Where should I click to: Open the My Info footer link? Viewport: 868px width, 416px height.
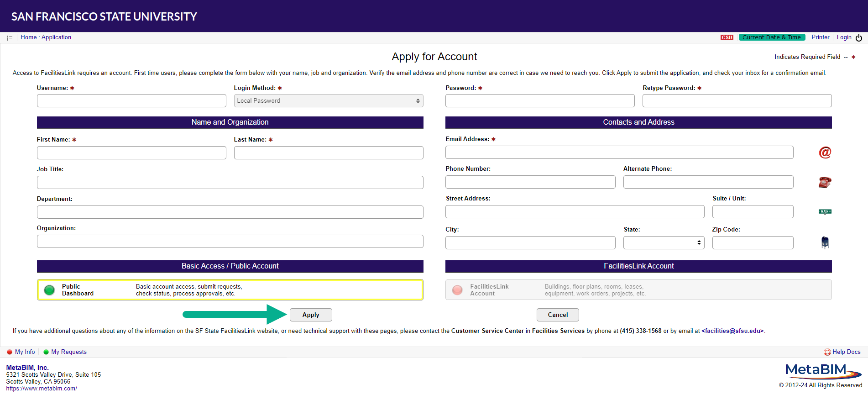(25, 352)
